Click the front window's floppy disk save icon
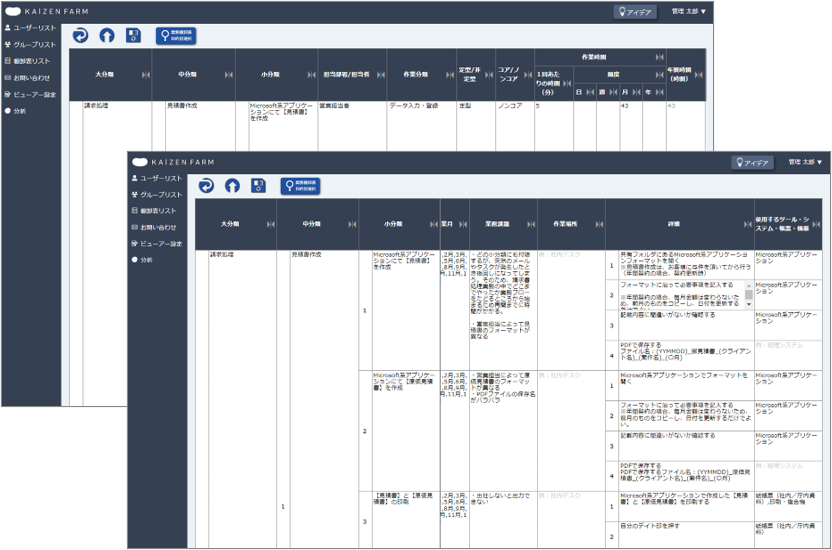The image size is (832, 550). pyautogui.click(x=258, y=186)
